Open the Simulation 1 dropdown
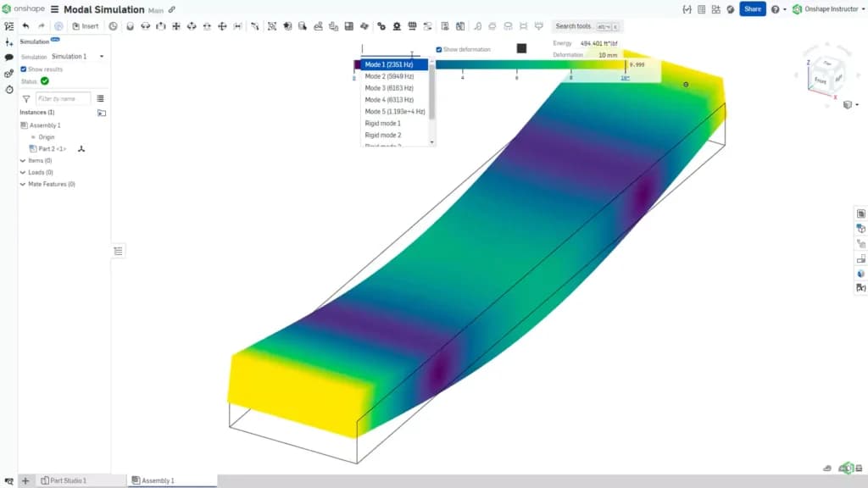 click(x=77, y=57)
